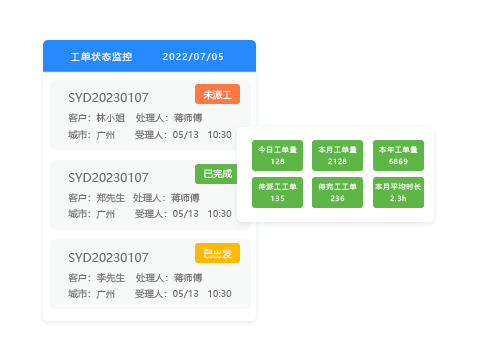
Task: Click 处理人 蒋师傅 in the 已出发 card
Action: [x=169, y=278]
